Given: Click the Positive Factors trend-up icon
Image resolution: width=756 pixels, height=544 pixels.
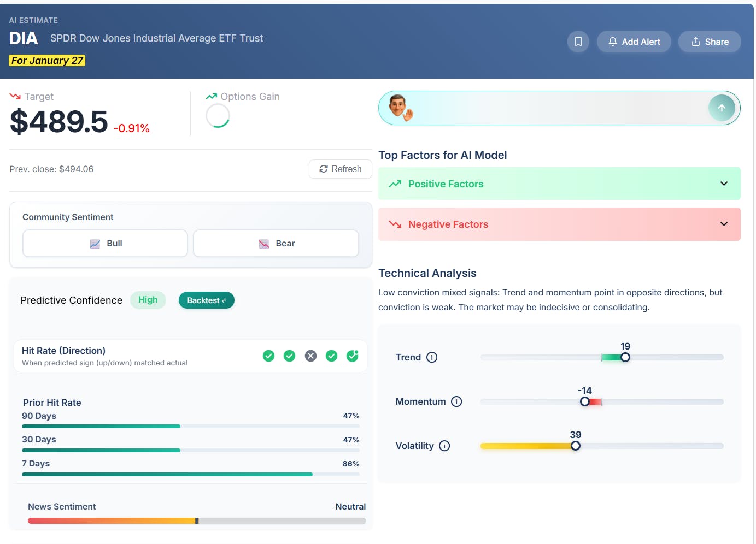Looking at the screenshot, I should click(395, 184).
